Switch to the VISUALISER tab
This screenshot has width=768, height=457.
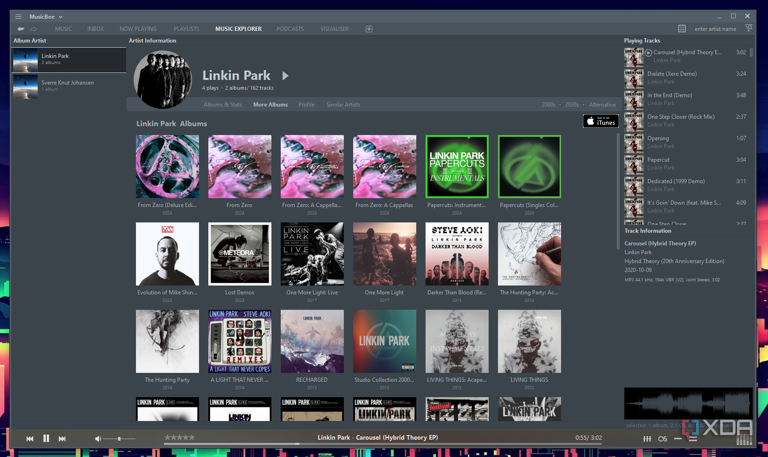[x=335, y=29]
